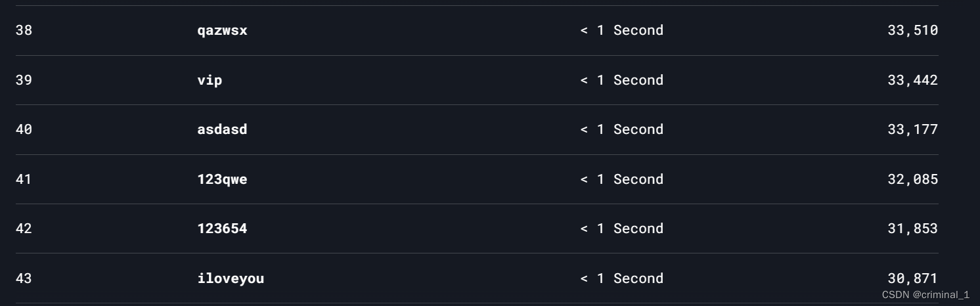Click the count value 33,177

[912, 130]
